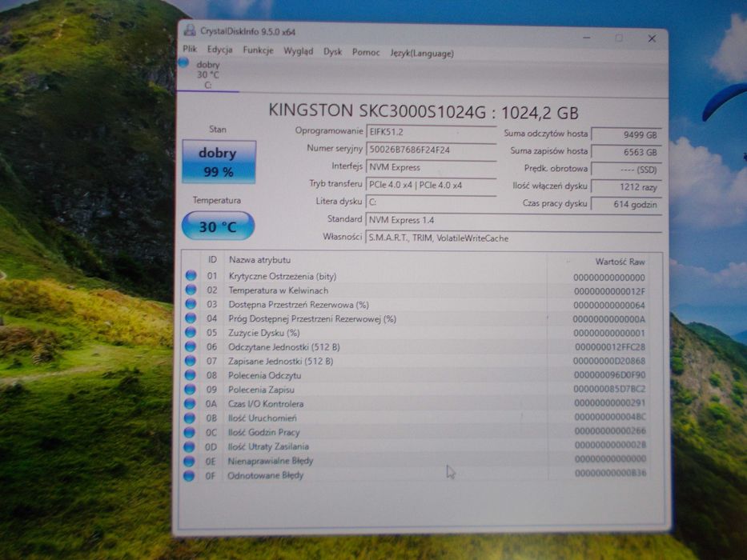
Task: Click the Czas pracy dysku value 614 godzin
Action: (x=626, y=204)
